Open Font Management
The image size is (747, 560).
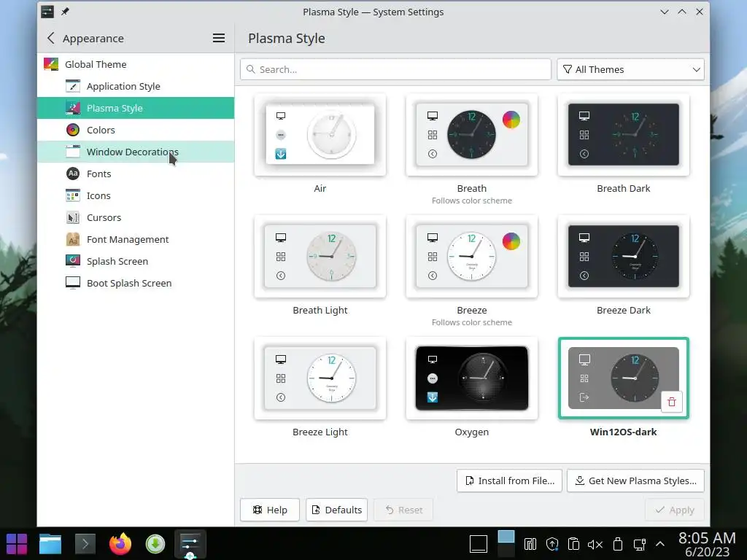point(135,239)
